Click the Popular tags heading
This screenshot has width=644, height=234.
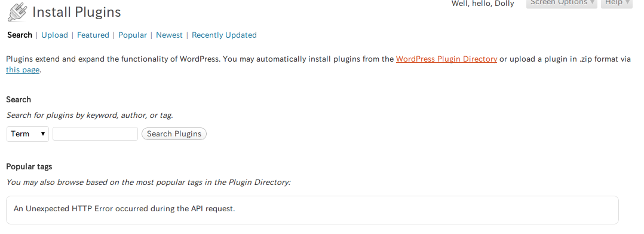[29, 166]
